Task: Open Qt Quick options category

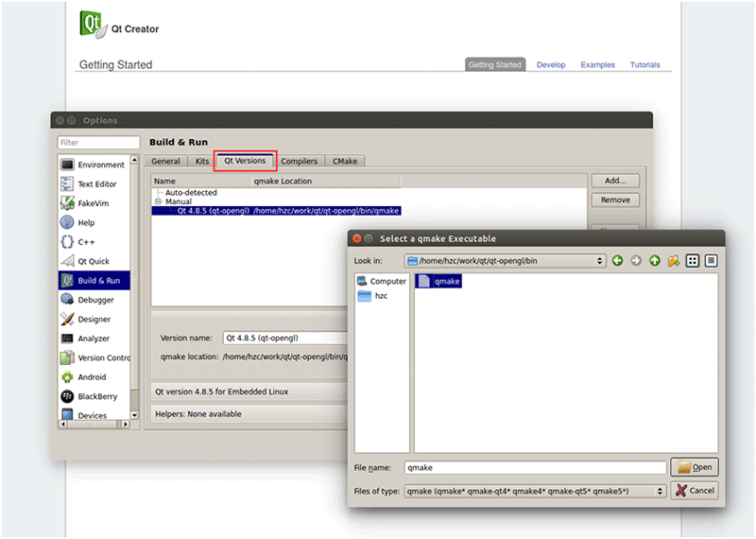Action: click(x=94, y=261)
